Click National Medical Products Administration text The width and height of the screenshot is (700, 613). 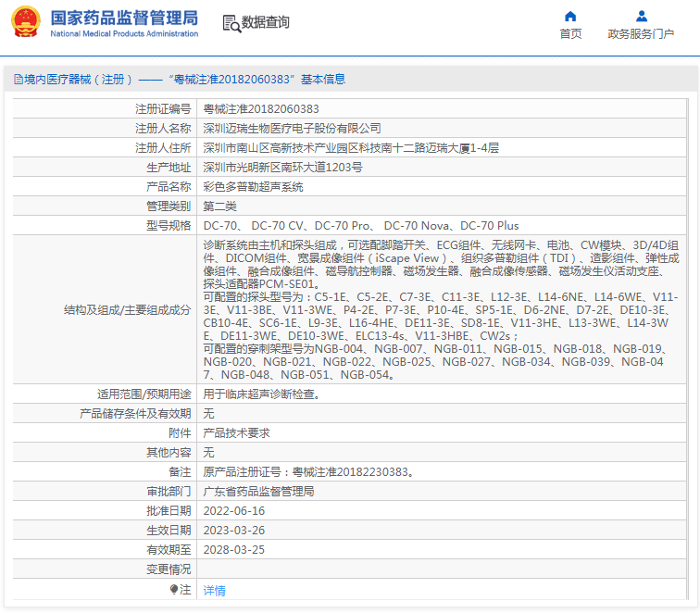click(x=124, y=33)
